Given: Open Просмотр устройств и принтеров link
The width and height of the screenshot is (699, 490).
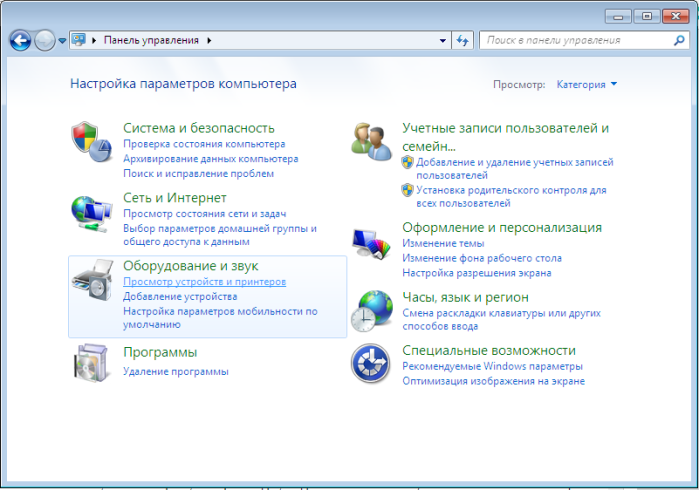Looking at the screenshot, I should (205, 282).
